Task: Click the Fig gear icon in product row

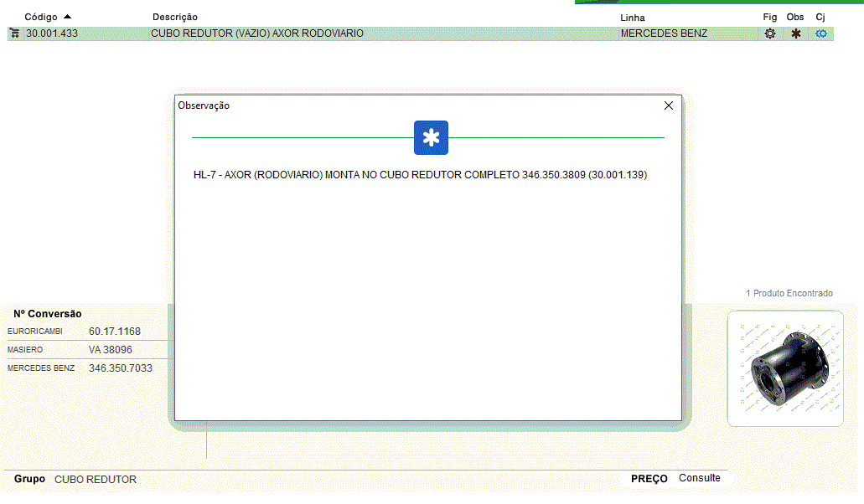Action: click(x=770, y=33)
